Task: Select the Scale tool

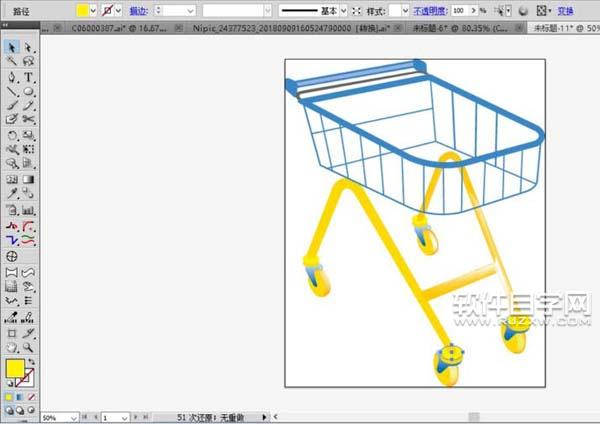Action: click(28, 135)
